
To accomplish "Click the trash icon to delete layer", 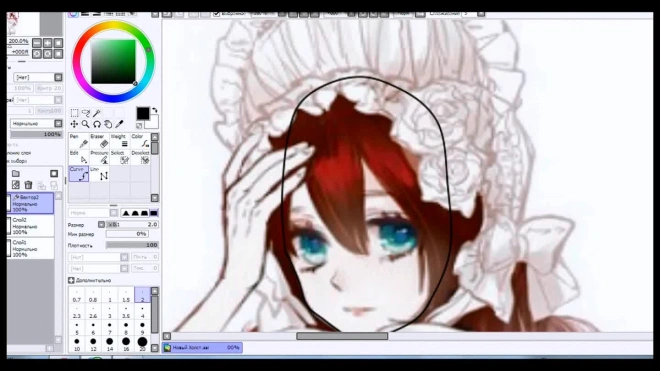I will [x=28, y=185].
